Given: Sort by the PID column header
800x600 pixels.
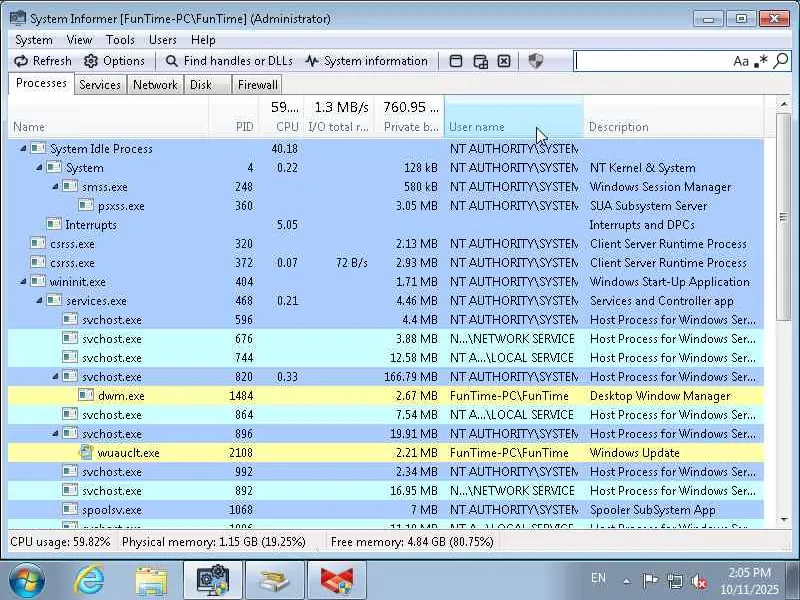Looking at the screenshot, I should click(x=234, y=117).
